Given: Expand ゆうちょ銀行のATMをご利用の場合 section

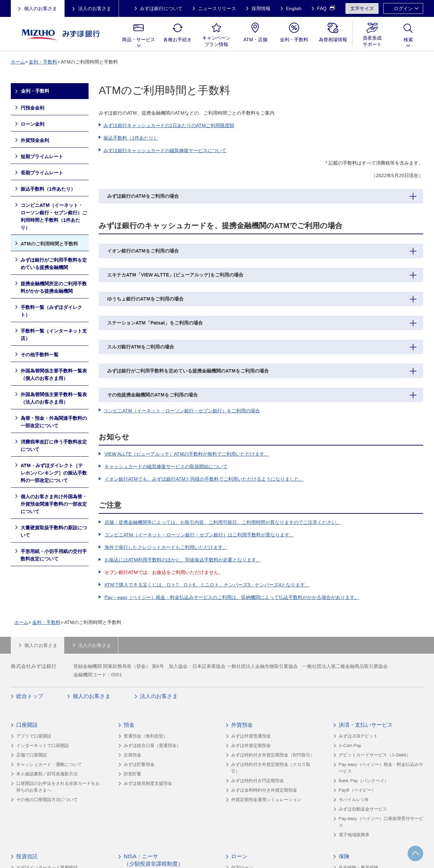Looking at the screenshot, I should pos(261,299).
